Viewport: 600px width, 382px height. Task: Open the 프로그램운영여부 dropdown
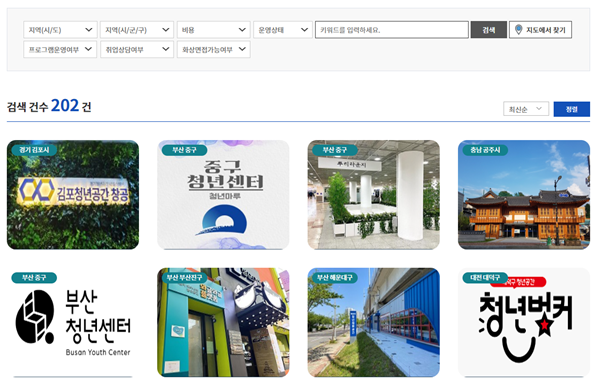[60, 50]
